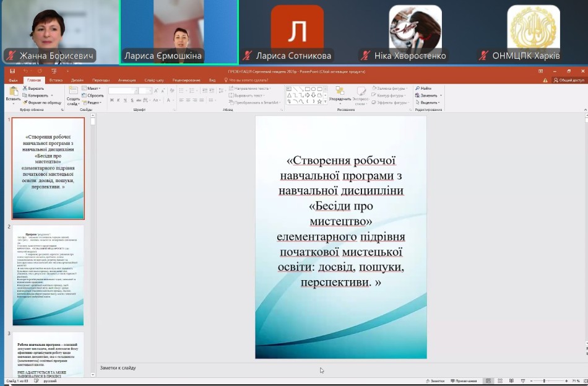Toggle Примечания comments pane in status bar

point(465,381)
